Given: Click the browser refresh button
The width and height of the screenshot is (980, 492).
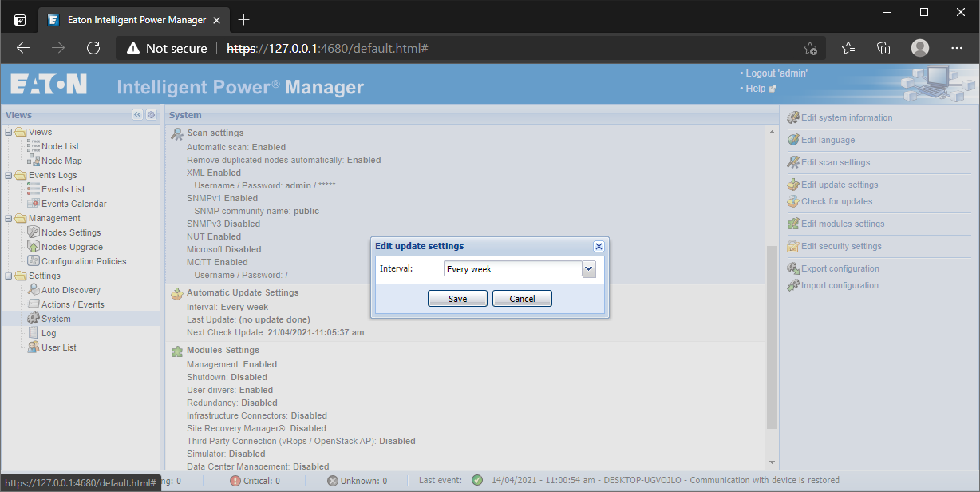Looking at the screenshot, I should click(x=93, y=48).
